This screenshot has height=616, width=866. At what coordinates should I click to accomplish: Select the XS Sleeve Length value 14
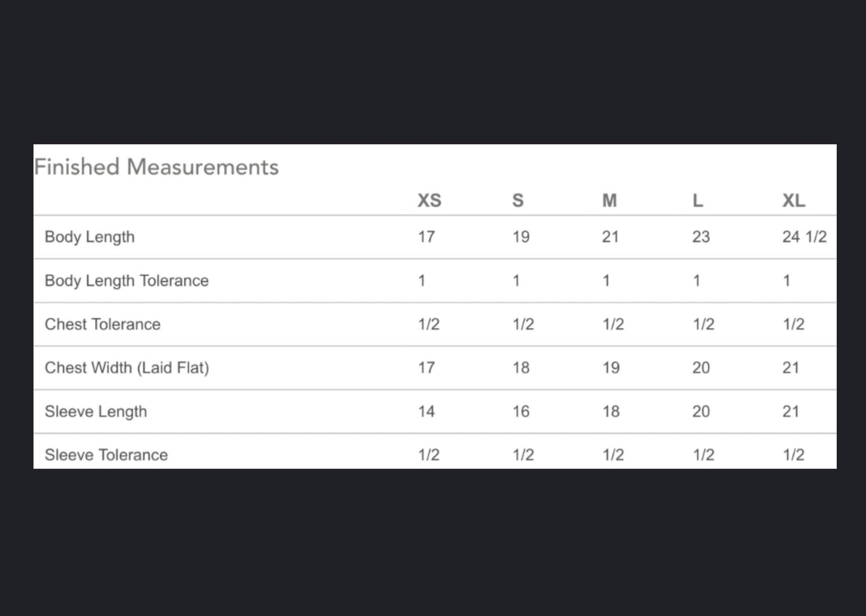(426, 412)
